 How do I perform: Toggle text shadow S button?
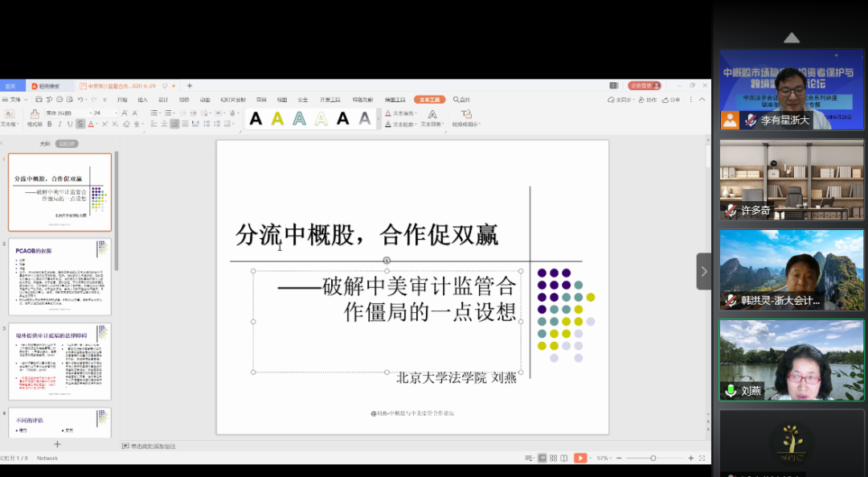pyautogui.click(x=80, y=124)
